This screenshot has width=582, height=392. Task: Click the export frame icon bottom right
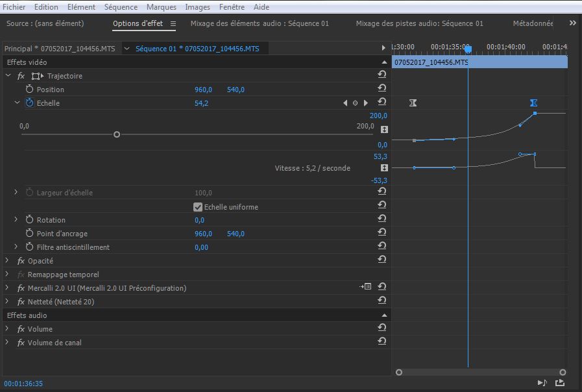pos(560,383)
